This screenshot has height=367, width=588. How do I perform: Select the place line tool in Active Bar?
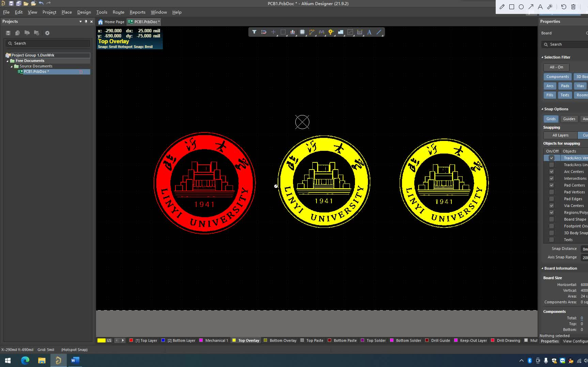pyautogui.click(x=379, y=32)
